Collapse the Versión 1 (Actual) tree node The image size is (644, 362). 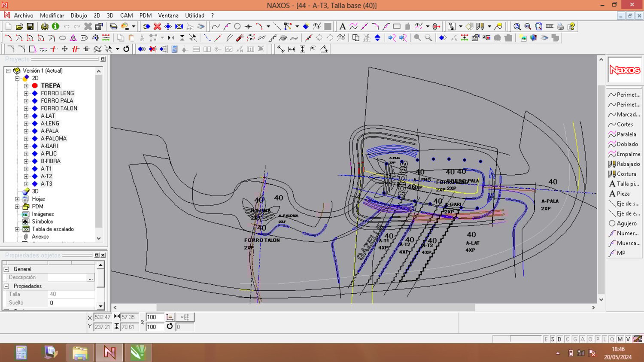8,71
